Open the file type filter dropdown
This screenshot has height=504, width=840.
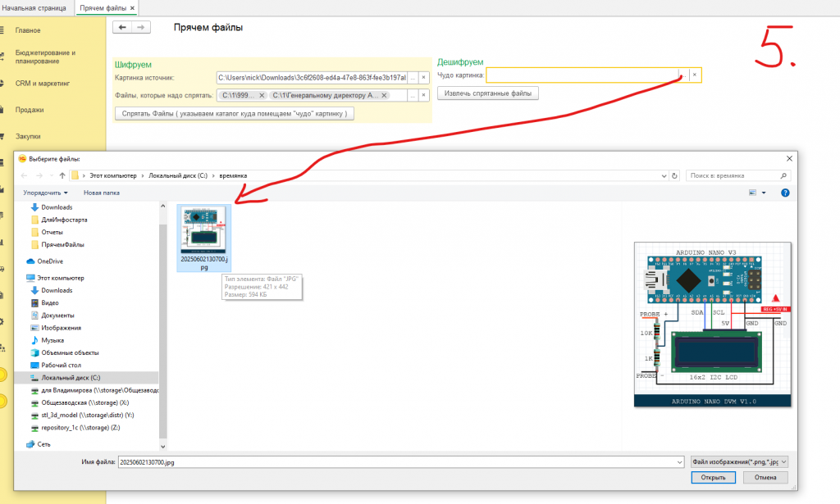click(739, 461)
